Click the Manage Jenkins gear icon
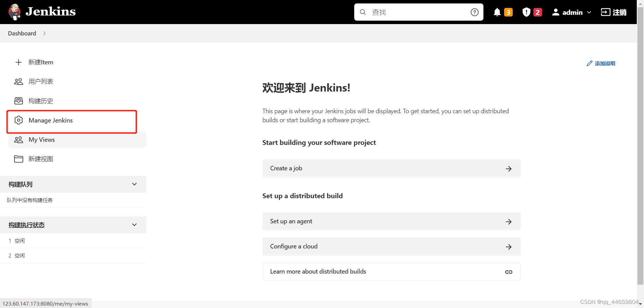 click(19, 120)
